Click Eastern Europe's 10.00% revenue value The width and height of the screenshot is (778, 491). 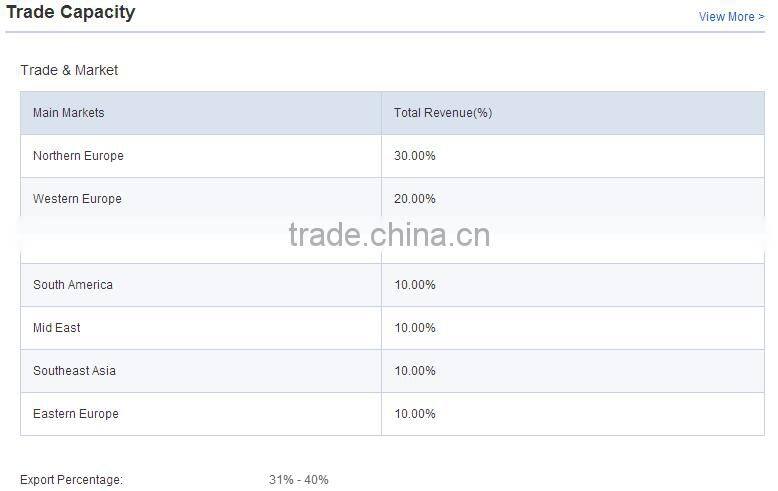point(414,414)
